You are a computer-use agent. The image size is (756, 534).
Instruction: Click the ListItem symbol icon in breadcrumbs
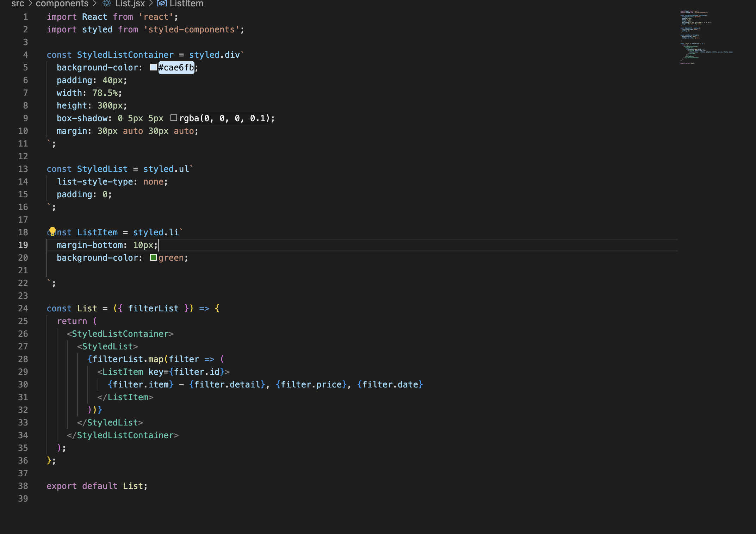(162, 4)
